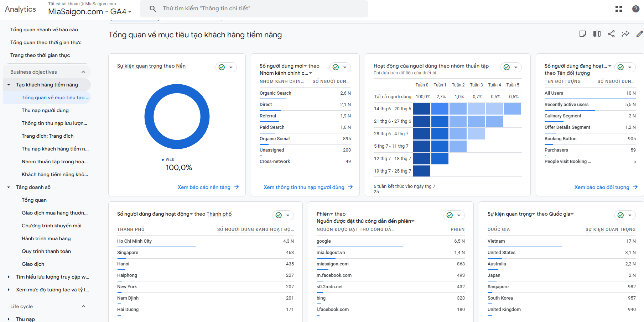Click the pencil customize report icon
Image resolution: width=644 pixels, height=322 pixels.
coord(640,34)
